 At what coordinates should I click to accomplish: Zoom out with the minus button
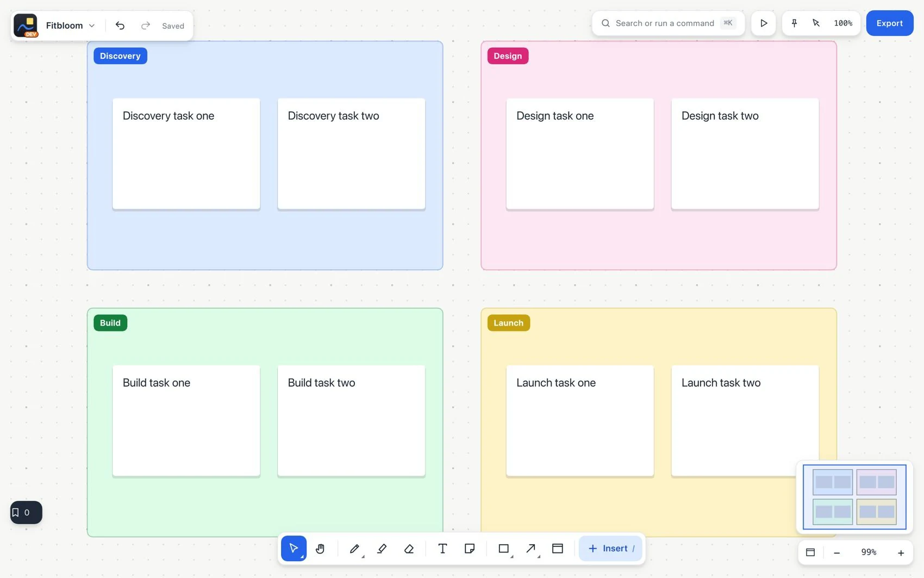point(837,552)
